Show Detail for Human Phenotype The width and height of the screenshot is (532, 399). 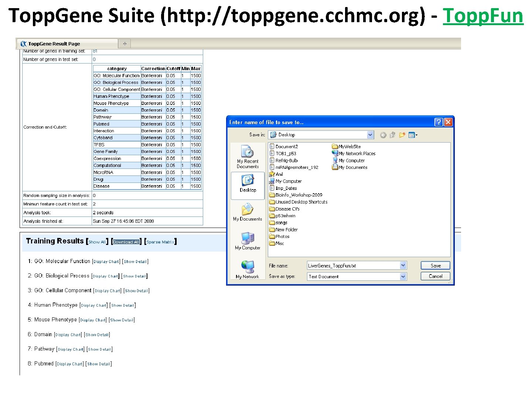click(x=123, y=306)
